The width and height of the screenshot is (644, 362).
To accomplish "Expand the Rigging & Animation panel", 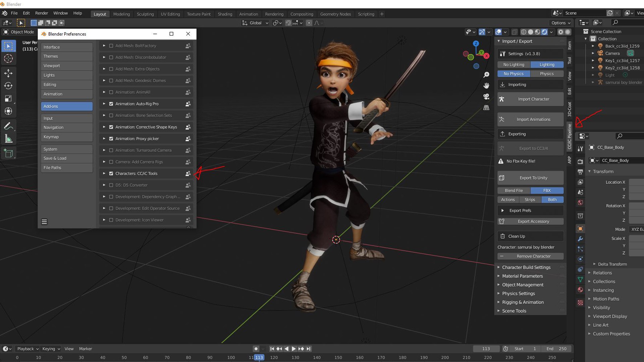I will [x=523, y=302].
